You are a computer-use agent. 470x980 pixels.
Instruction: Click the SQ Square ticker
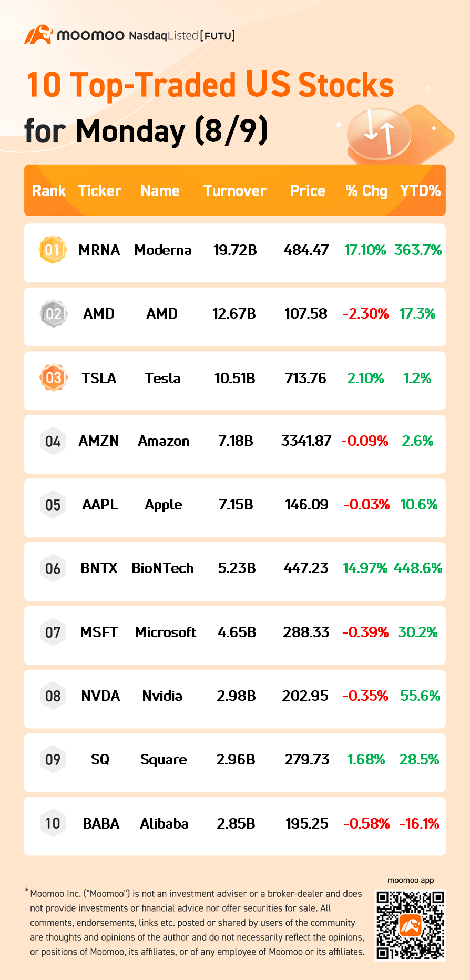100,759
